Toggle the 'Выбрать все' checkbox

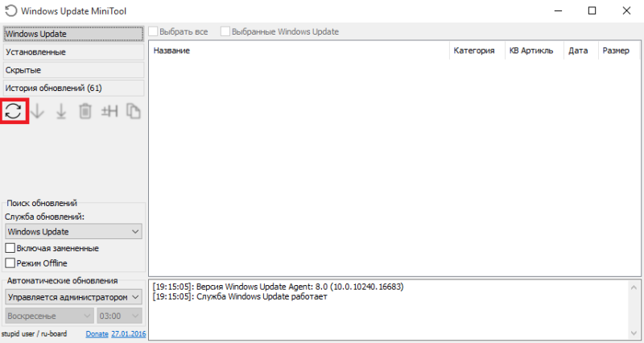pyautogui.click(x=153, y=31)
